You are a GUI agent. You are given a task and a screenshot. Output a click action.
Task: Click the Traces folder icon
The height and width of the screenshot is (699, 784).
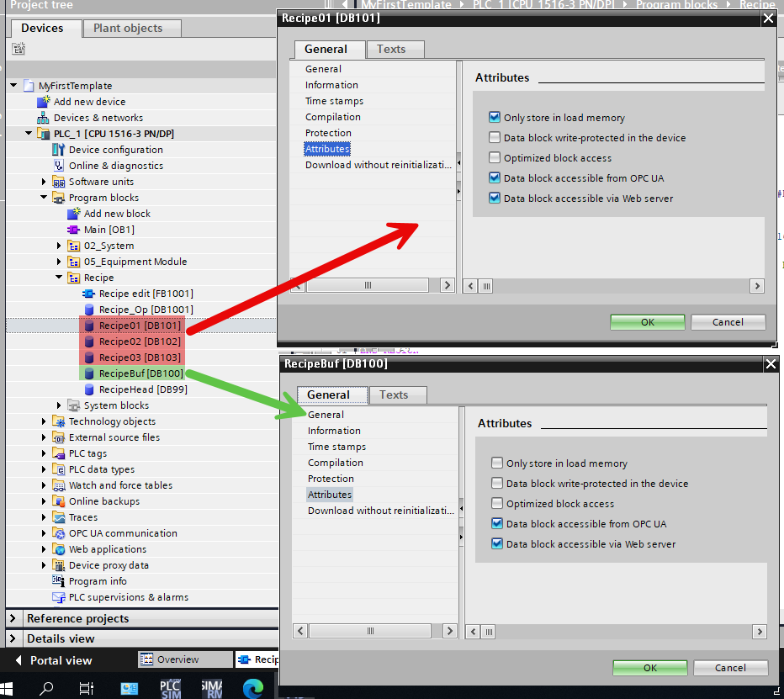[59, 517]
